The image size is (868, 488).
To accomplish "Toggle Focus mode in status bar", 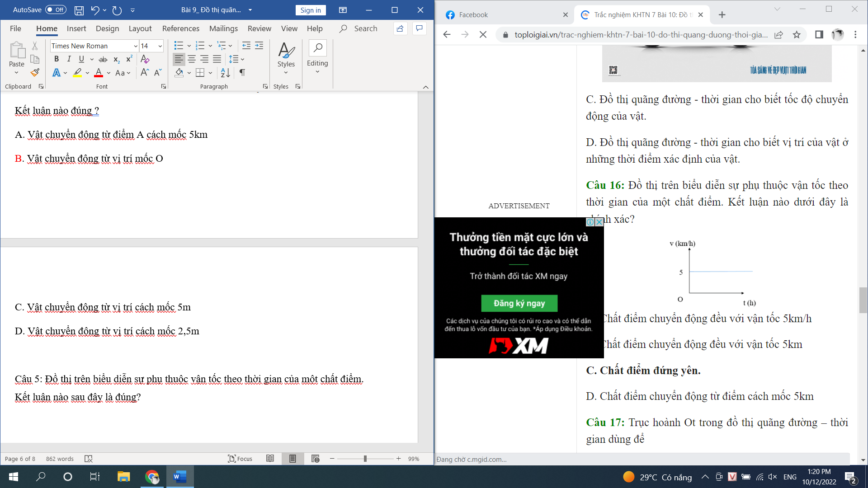I will pyautogui.click(x=240, y=459).
